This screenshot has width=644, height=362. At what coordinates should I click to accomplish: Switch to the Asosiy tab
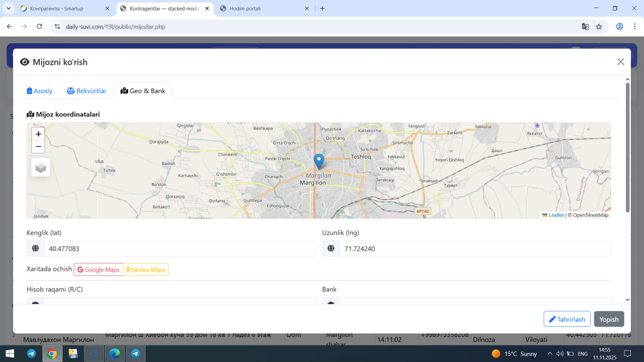coord(40,91)
